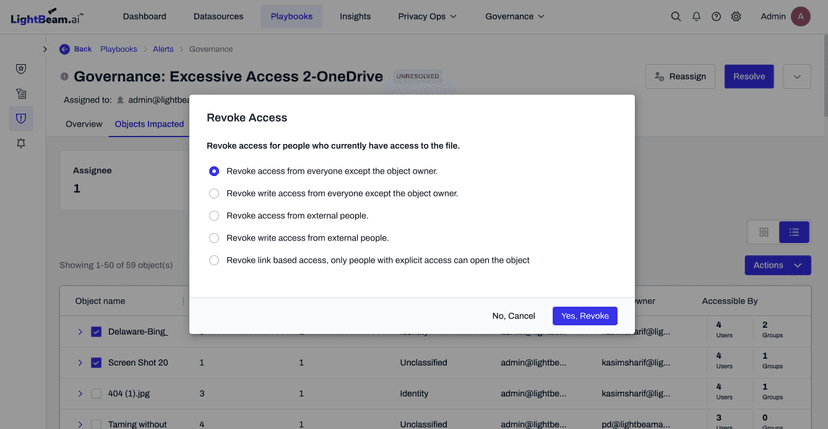Select revoke write access from external people
828x429 pixels.
point(214,238)
